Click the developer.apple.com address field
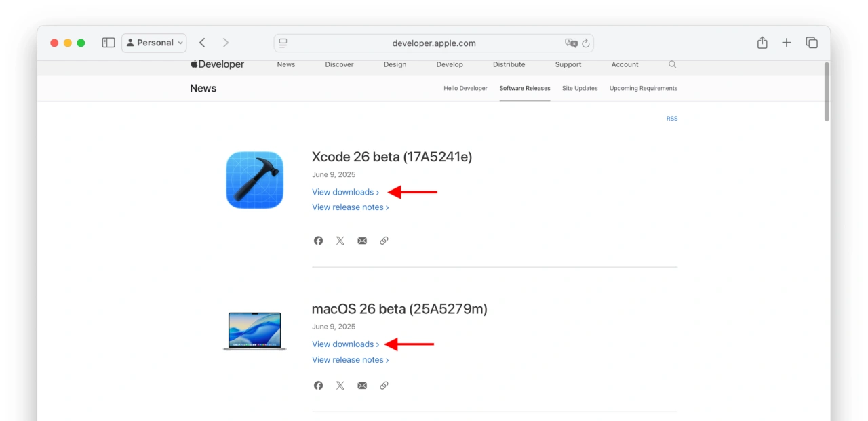 coord(434,43)
